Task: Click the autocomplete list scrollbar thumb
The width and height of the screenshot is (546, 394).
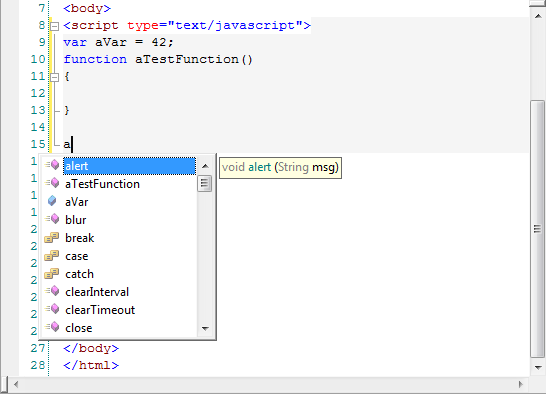Action: click(204, 184)
